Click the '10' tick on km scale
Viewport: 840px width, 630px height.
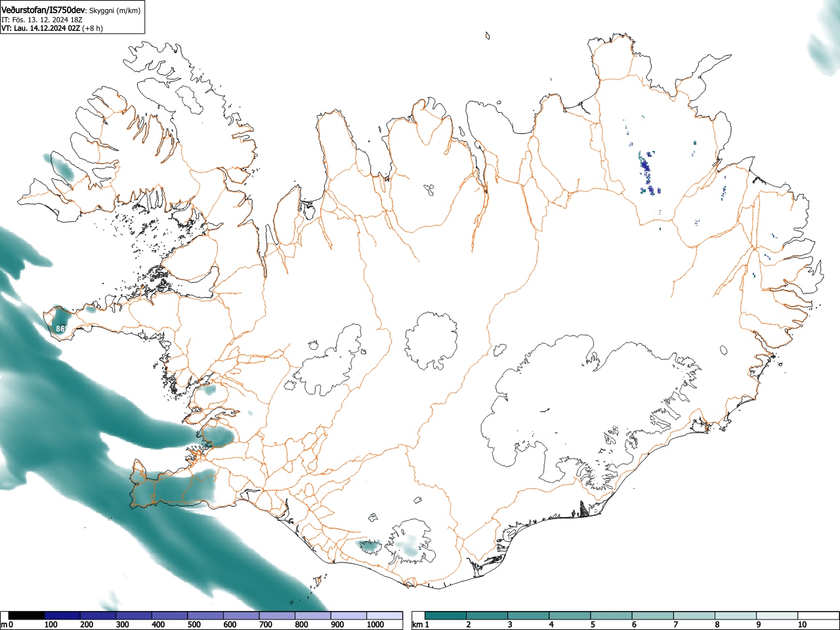(802, 625)
